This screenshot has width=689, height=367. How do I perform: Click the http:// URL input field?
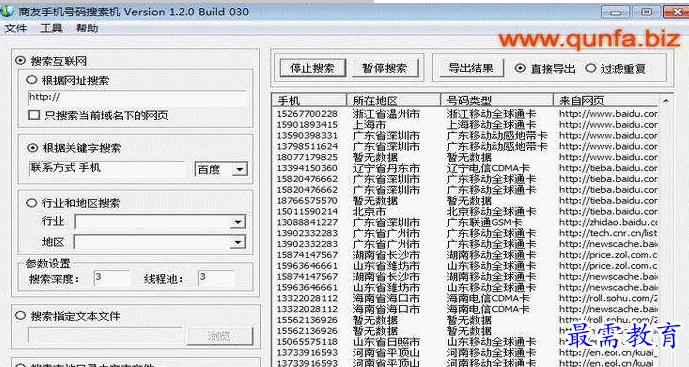[x=137, y=98]
